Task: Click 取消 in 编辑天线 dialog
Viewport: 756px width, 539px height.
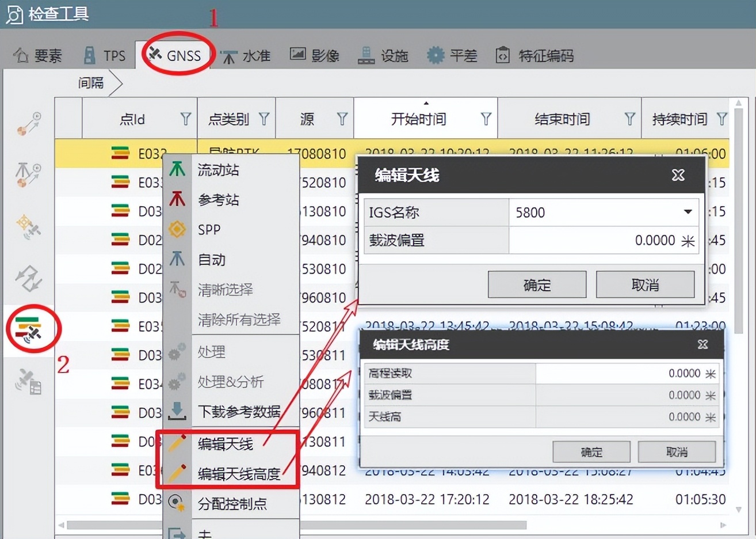Action: (x=645, y=285)
